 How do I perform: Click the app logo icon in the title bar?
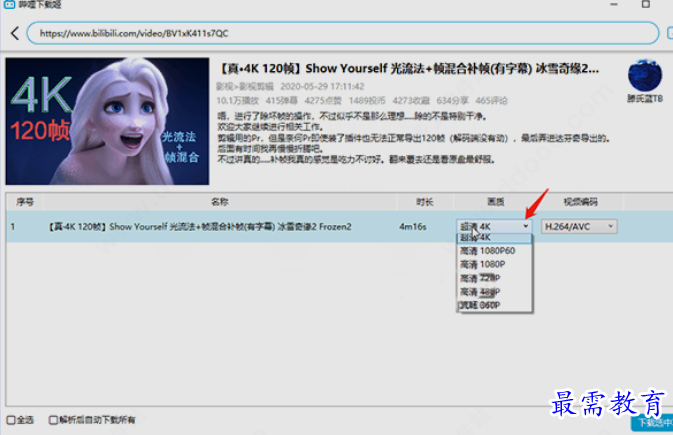[9, 4]
